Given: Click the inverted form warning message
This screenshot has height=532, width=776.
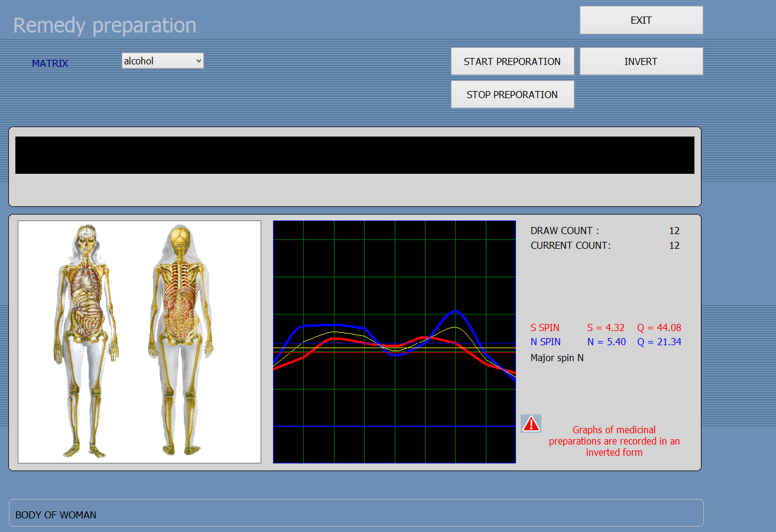Looking at the screenshot, I should (614, 441).
